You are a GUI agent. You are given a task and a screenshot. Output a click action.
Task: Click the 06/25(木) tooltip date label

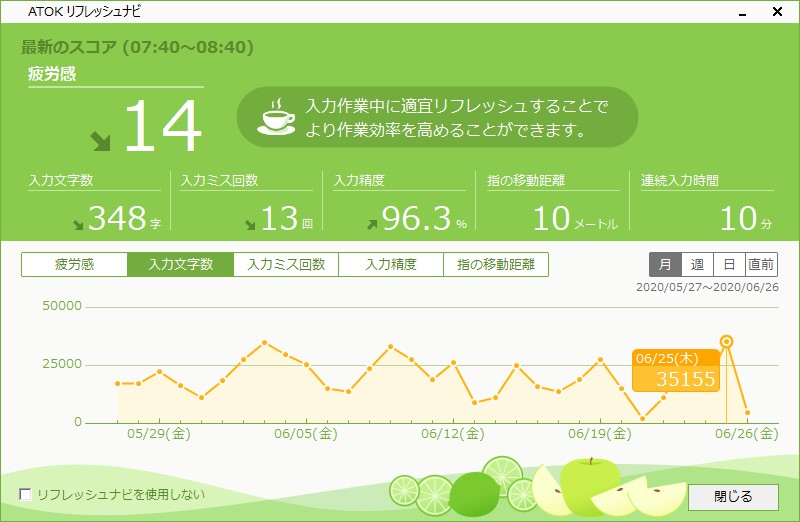click(x=667, y=359)
